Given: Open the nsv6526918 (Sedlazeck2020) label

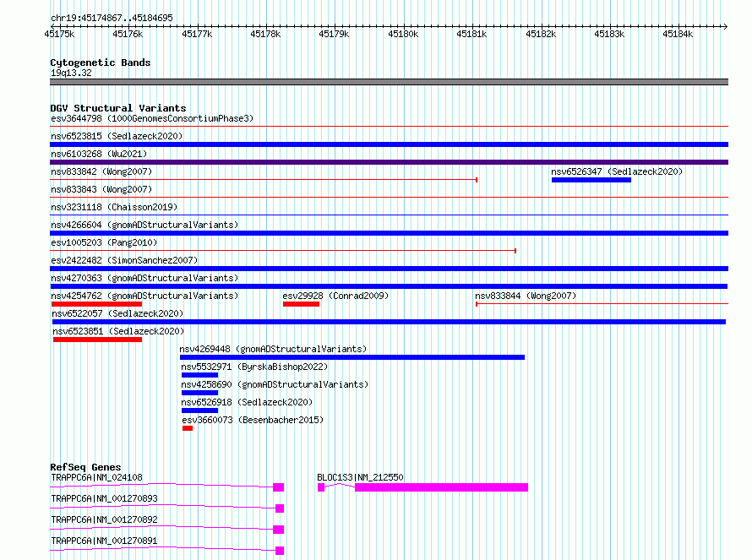Looking at the screenshot, I should [247, 402].
